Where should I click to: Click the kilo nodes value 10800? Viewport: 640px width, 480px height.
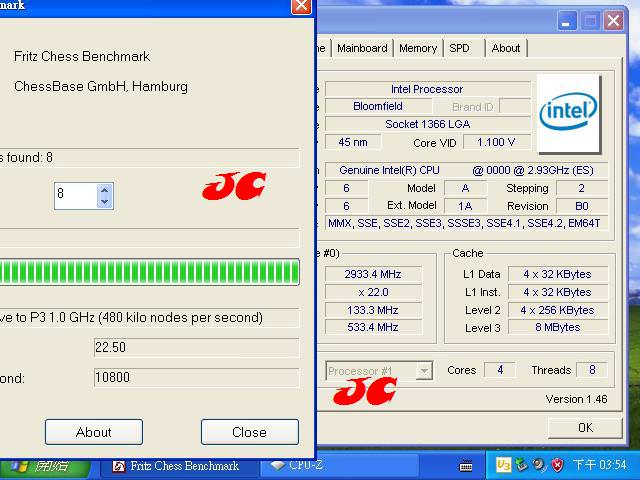(196, 378)
